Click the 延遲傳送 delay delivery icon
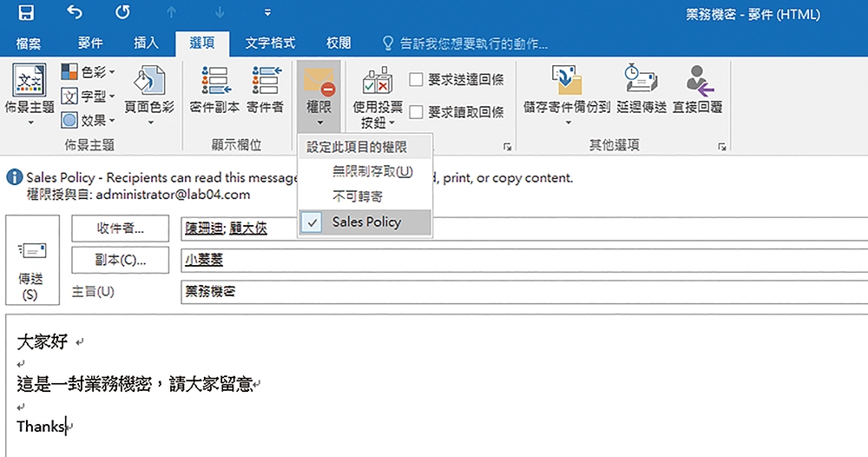868x457 pixels. pyautogui.click(x=641, y=78)
